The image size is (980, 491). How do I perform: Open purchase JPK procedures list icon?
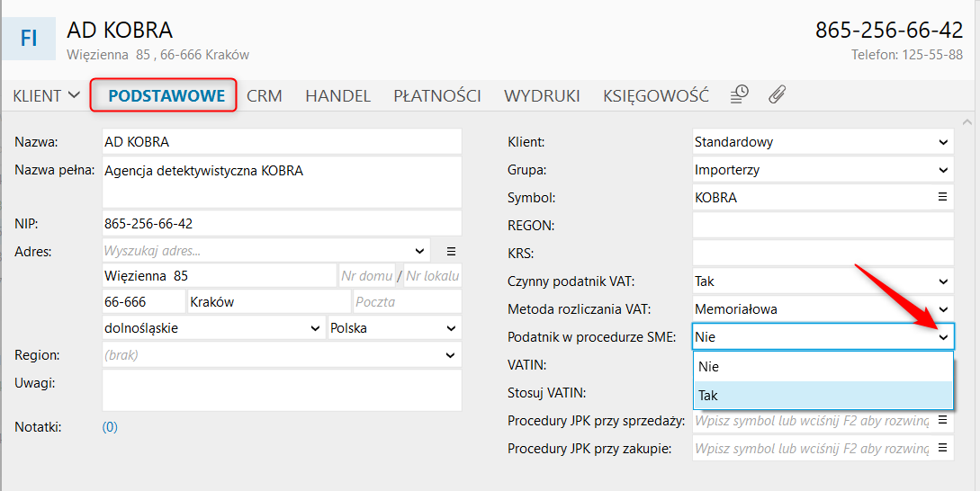point(943,448)
